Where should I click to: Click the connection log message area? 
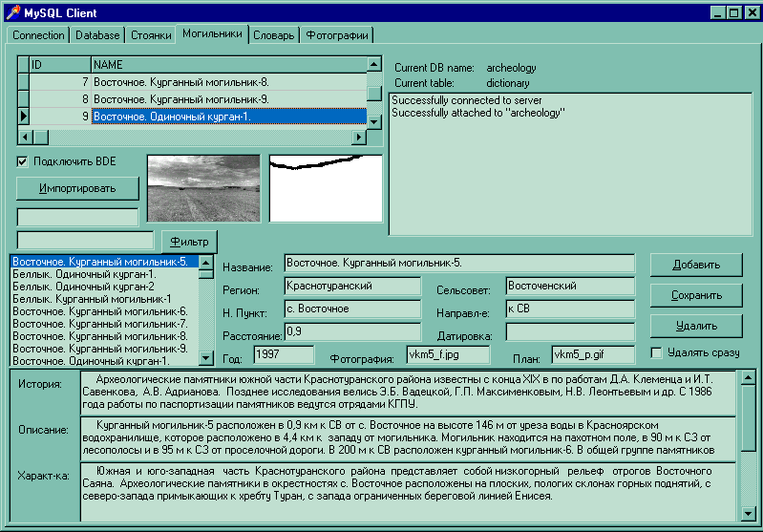[x=570, y=164]
